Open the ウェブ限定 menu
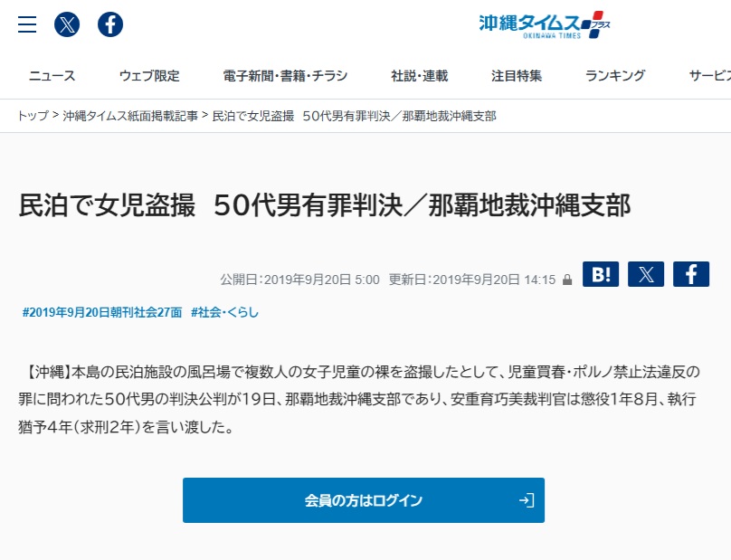The image size is (731, 560). [149, 75]
